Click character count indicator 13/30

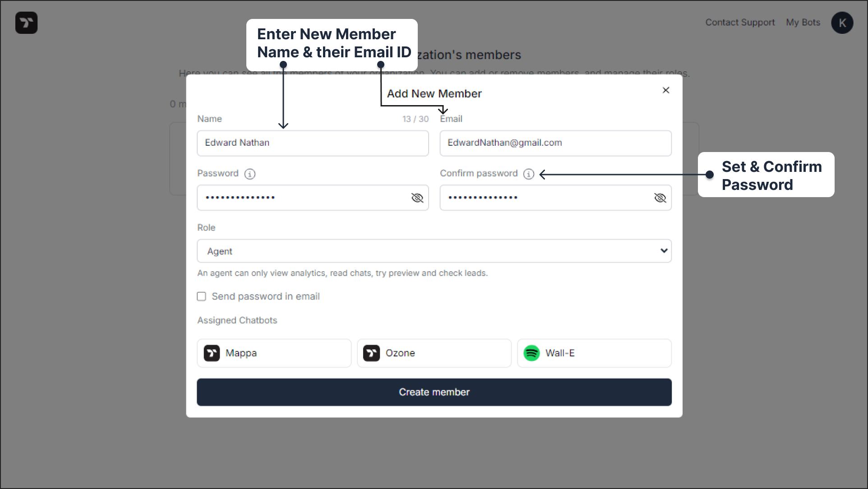pos(416,119)
